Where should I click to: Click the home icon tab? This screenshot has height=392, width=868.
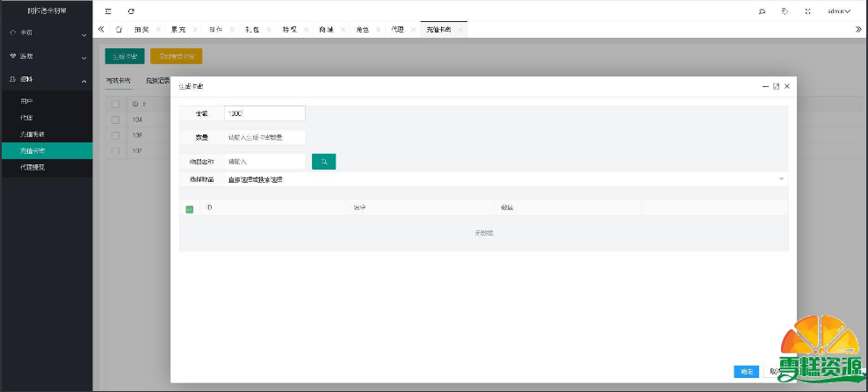click(x=119, y=29)
